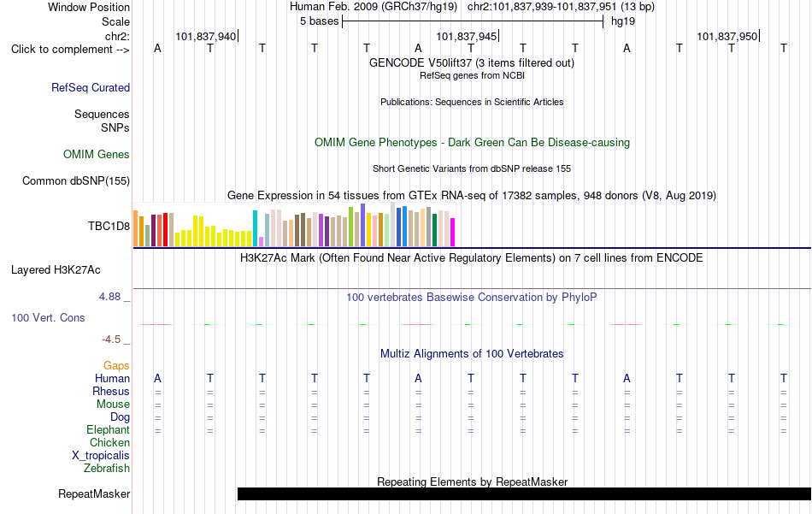Click '100 vertebrates Basewise Conservation by PhyloP' title
Screen dimensions: 812x514
(x=472, y=298)
